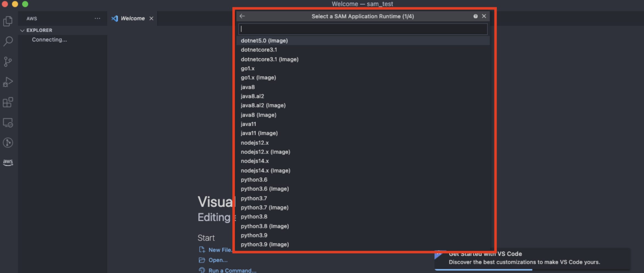Screen dimensions: 644x273
Task: Select the nodejs14.x runtime
Action: [x=363, y=161]
